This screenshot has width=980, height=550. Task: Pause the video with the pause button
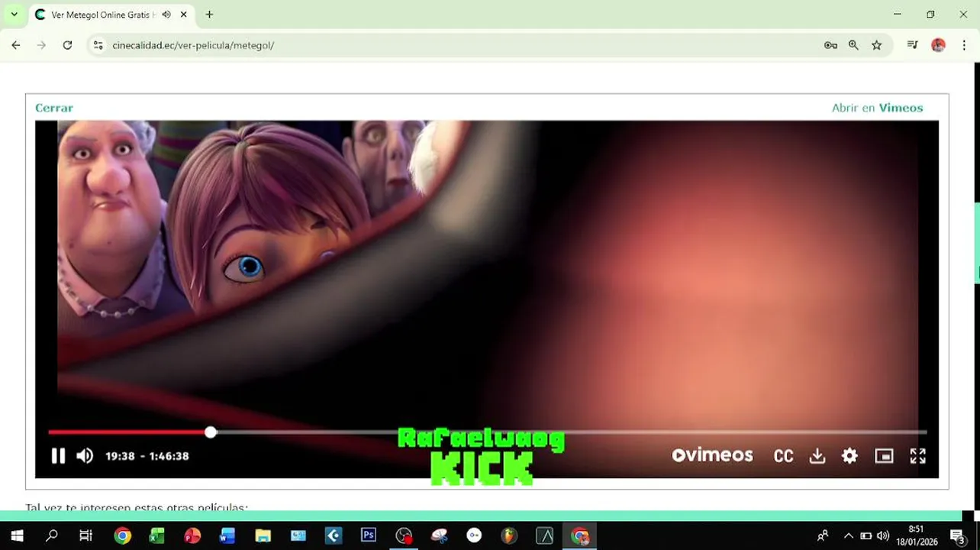click(58, 456)
